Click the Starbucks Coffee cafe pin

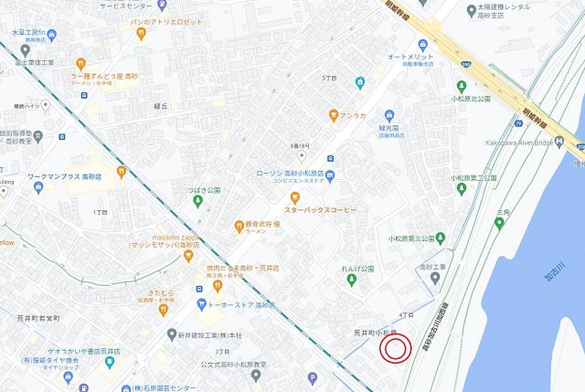(295, 197)
